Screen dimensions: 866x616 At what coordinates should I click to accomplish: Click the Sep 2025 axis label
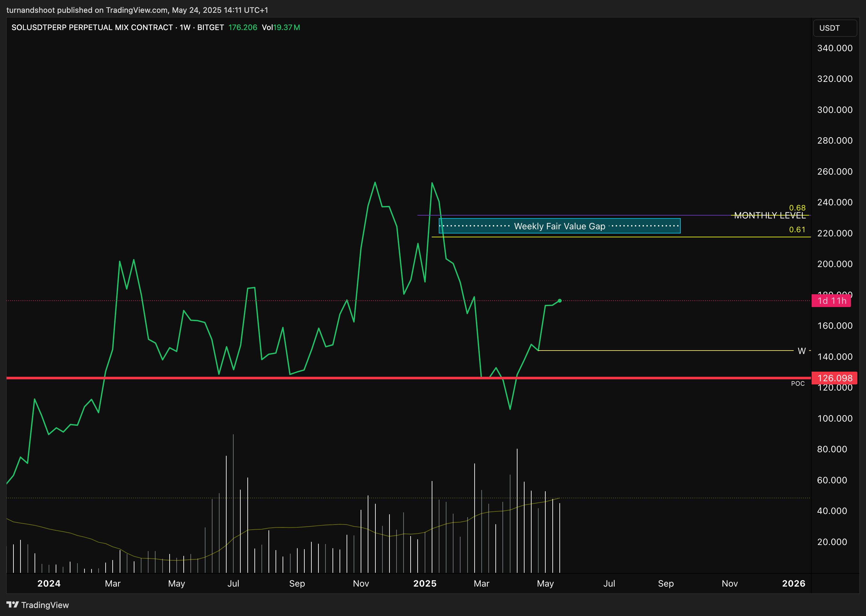click(x=666, y=583)
